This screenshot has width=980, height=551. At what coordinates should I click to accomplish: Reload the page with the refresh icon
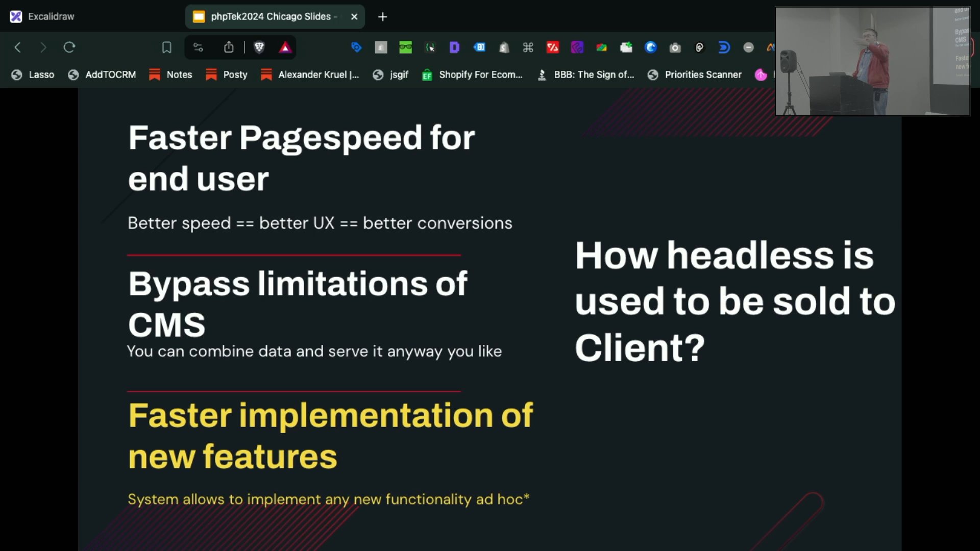(x=69, y=47)
